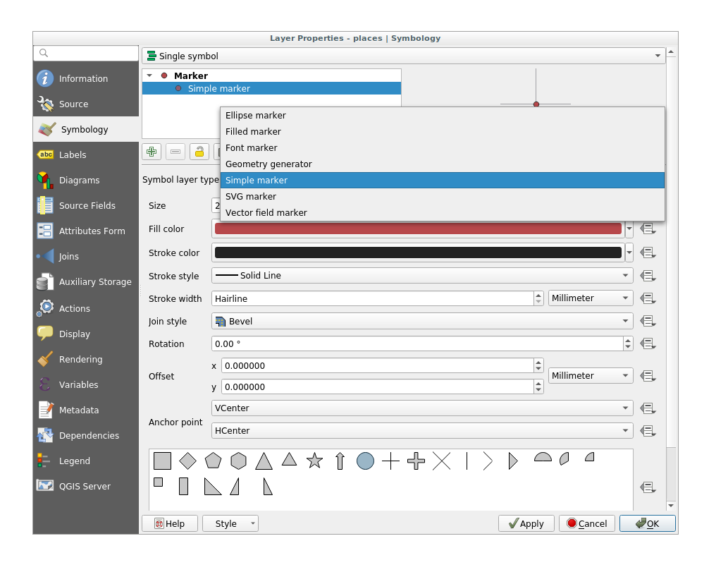Choose the square marker shape
The width and height of the screenshot is (728, 572).
[162, 461]
